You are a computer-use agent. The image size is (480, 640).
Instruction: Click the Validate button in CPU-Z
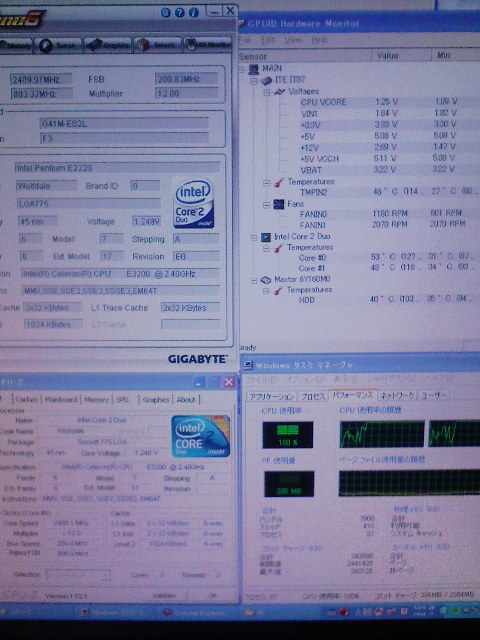click(x=164, y=596)
